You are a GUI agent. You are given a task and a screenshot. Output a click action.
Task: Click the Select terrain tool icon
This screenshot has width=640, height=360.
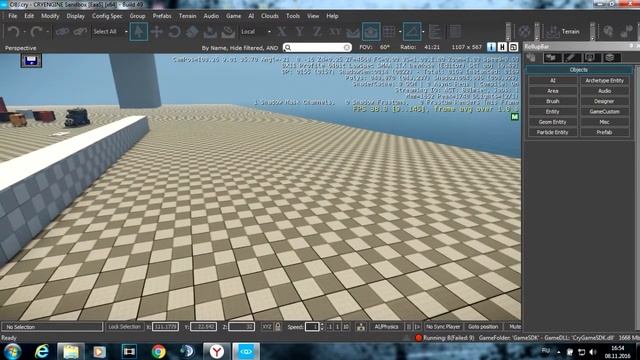[210, 31]
